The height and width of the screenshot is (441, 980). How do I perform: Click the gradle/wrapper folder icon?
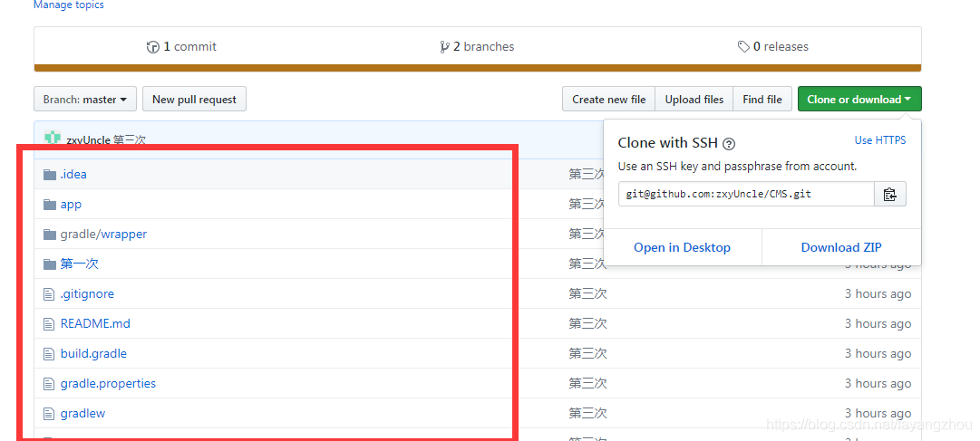click(50, 235)
